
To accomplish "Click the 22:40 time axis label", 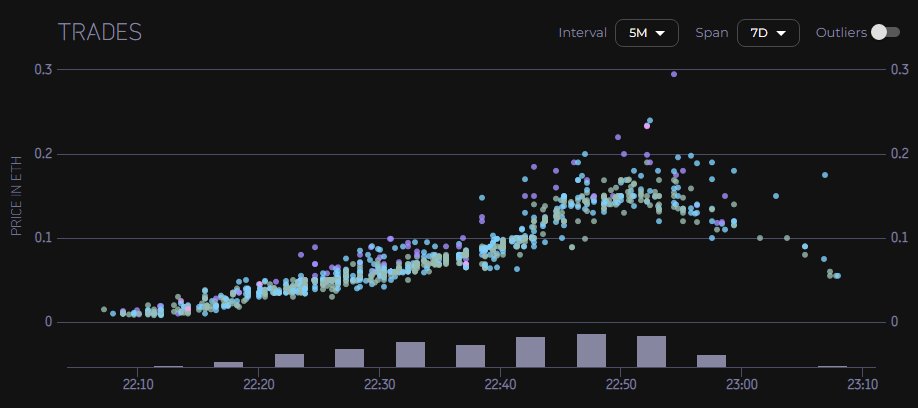I will pos(500,386).
